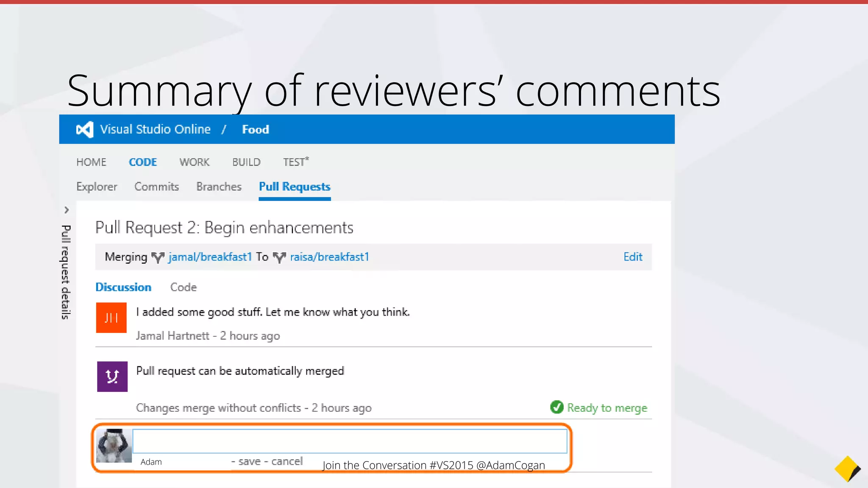Switch to the Explorer sub-tab
This screenshot has width=868, height=488.
point(97,187)
